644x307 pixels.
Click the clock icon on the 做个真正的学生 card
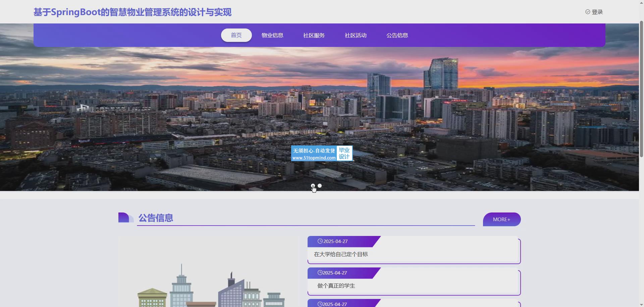tap(320, 273)
